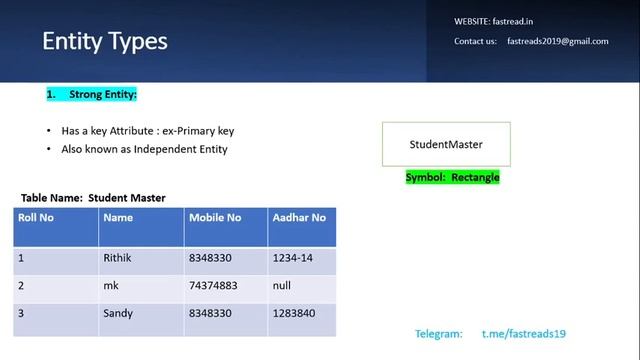This screenshot has width=640, height=360.
Task: Click the 'Table Name: Student Master' caption
Action: point(93,198)
